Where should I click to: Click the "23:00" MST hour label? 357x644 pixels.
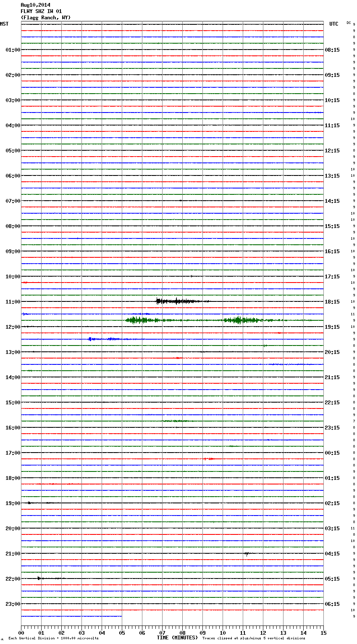pos(13,604)
